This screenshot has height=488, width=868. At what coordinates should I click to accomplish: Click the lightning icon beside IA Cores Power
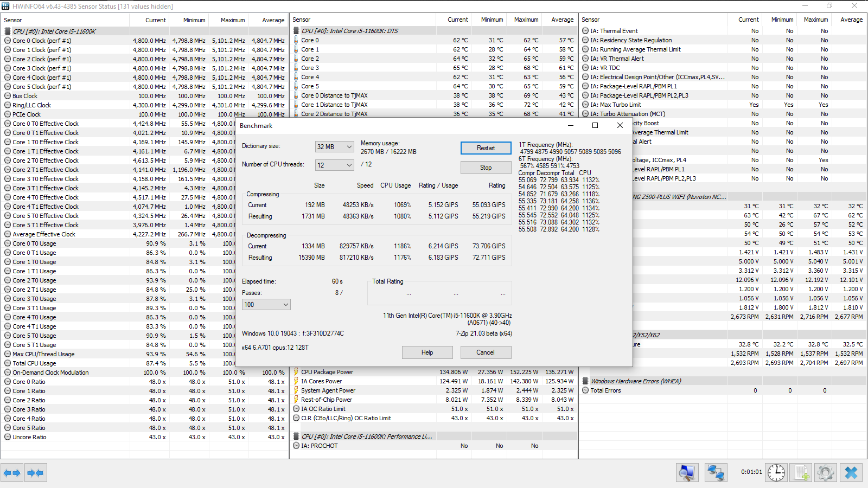point(296,381)
